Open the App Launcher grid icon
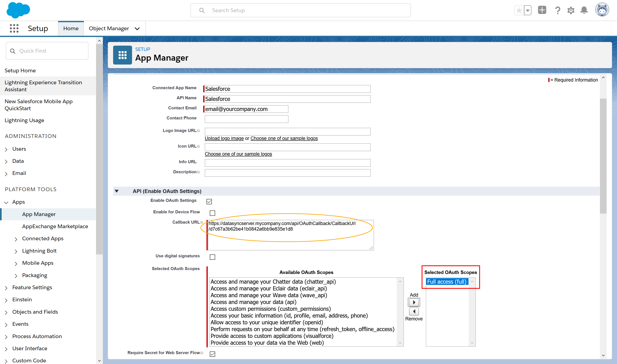The width and height of the screenshot is (617, 364). 14,28
